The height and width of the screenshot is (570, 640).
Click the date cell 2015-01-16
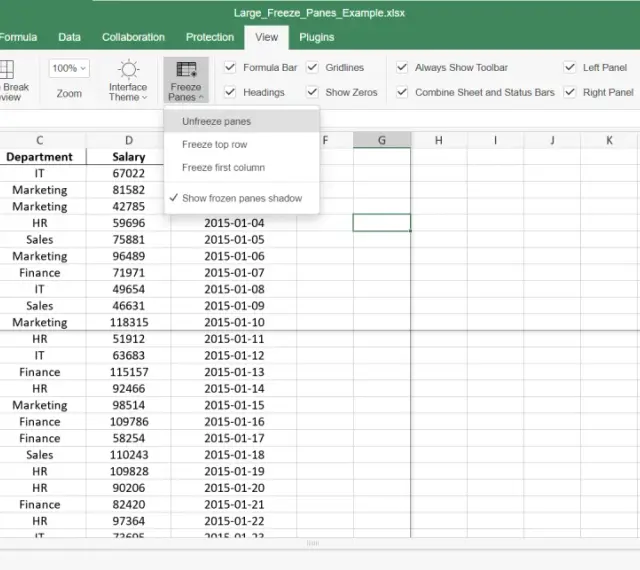point(234,422)
